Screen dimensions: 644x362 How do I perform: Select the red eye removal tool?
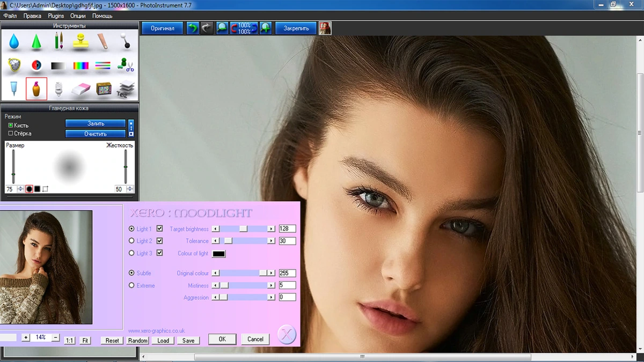(36, 65)
